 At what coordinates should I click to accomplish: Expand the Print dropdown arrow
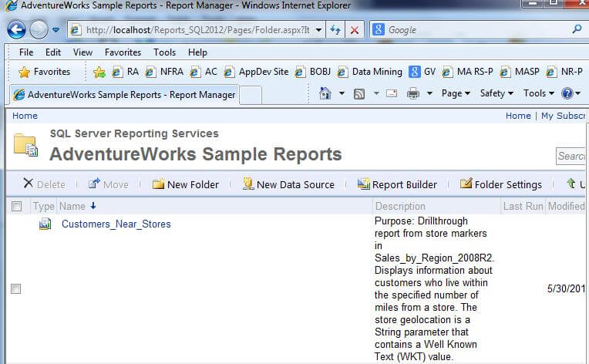coord(429,93)
